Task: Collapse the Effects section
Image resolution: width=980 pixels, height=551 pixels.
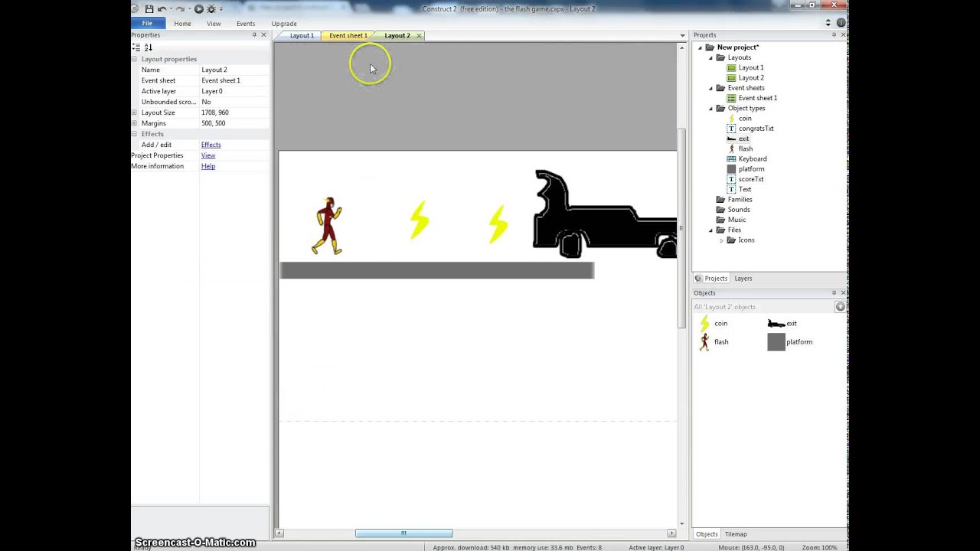Action: tap(135, 134)
